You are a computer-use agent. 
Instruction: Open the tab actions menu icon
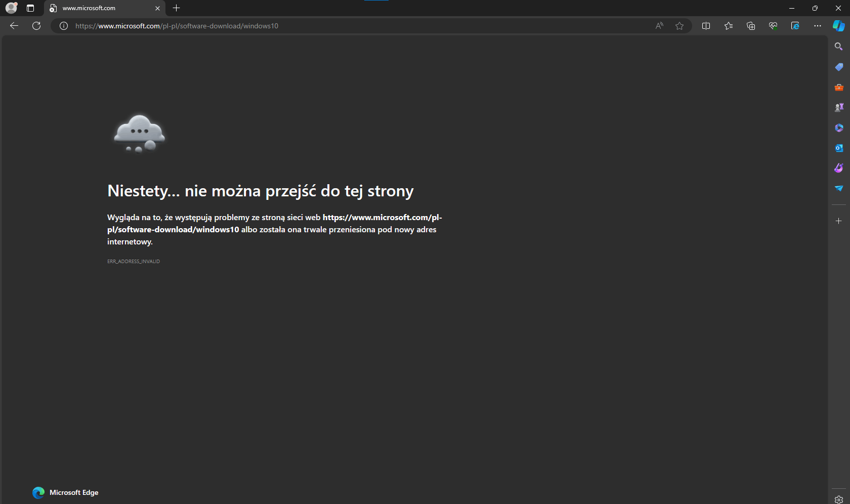30,8
